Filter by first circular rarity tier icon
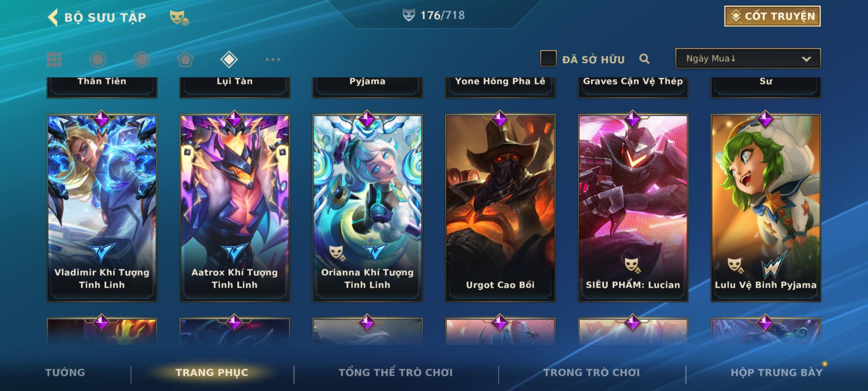 tap(98, 59)
